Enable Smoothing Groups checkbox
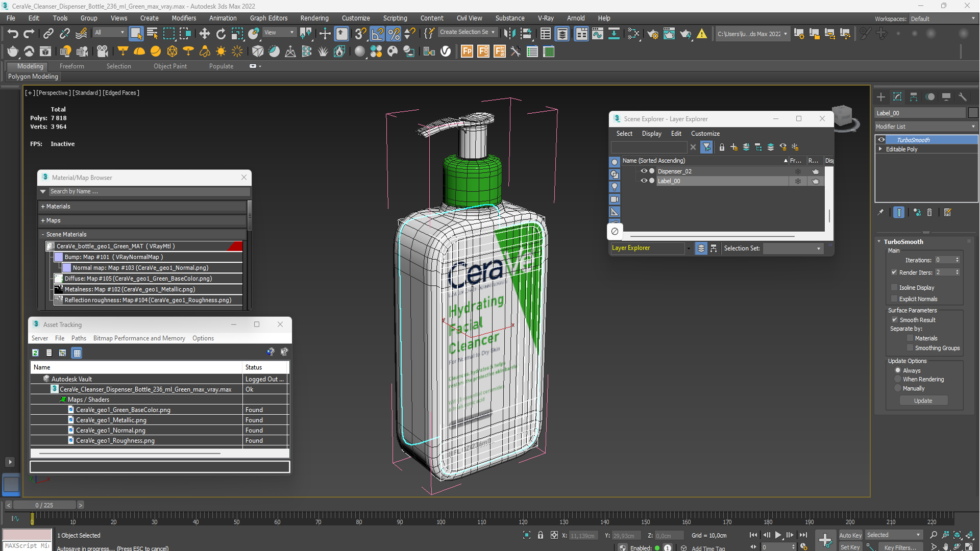This screenshot has width=980, height=551. 910,348
